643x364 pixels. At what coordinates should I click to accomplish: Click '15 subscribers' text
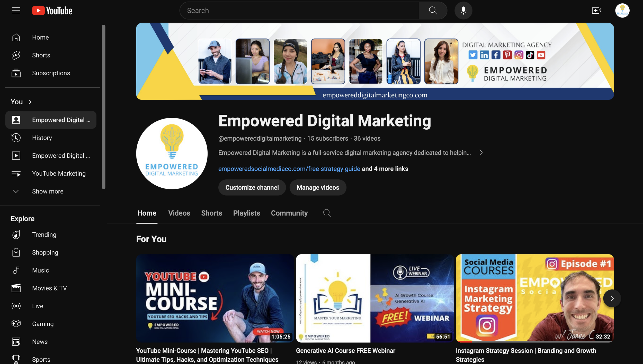(327, 139)
